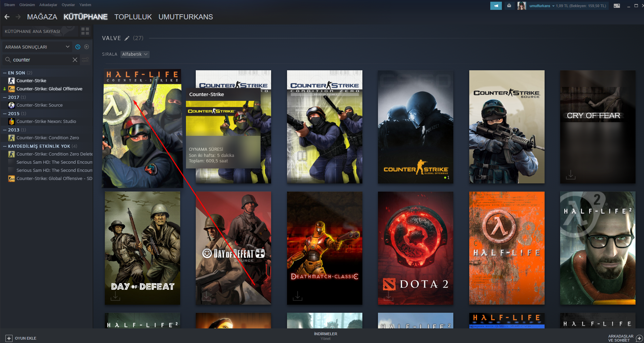Screen dimensions: 644x343
Task: Focus the library search field
Action: click(41, 60)
